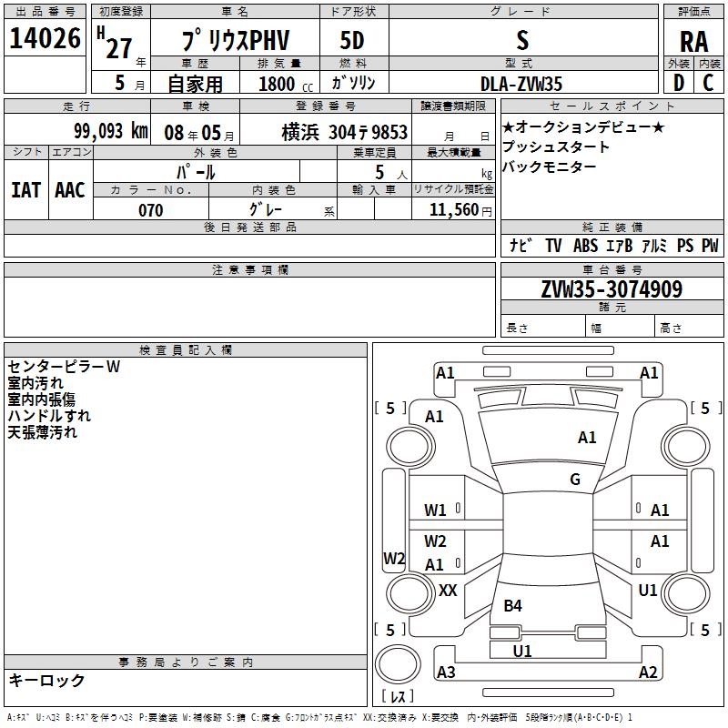This screenshot has width=728, height=728.
Task: Click interior grade C
Action: click(x=709, y=83)
